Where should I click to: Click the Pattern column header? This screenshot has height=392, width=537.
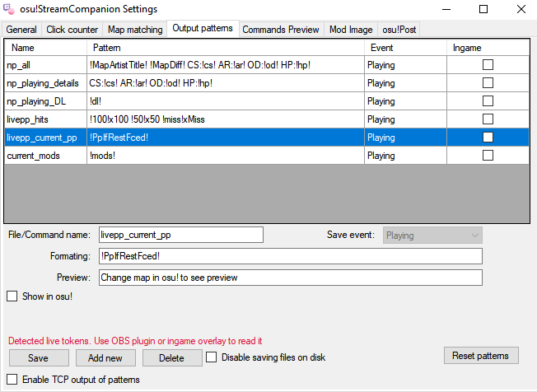(x=226, y=48)
